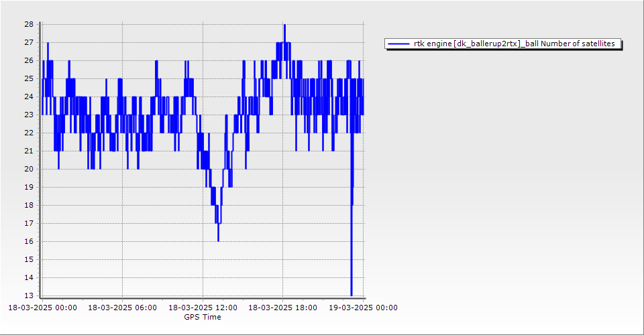Click y-axis value 21

point(29,151)
